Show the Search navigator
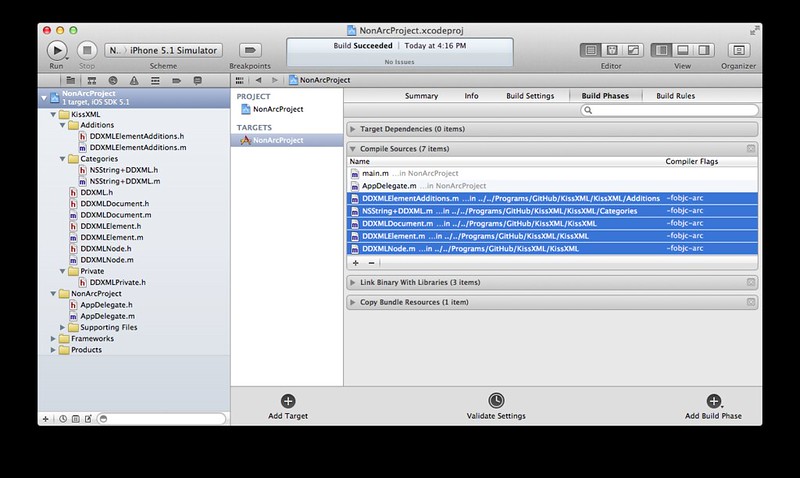The width and height of the screenshot is (800, 478). pos(113,81)
